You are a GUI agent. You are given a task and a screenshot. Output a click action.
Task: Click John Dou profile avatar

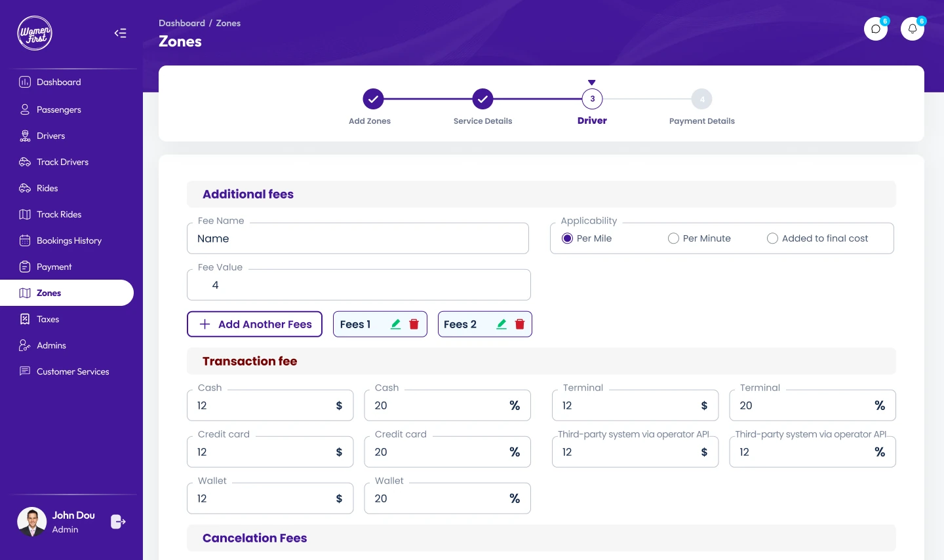tap(31, 522)
